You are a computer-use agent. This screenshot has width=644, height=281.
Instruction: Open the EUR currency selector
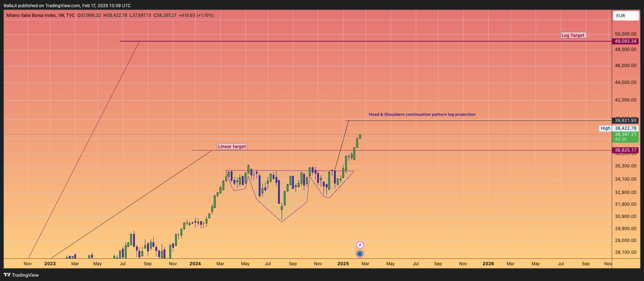click(x=626, y=16)
